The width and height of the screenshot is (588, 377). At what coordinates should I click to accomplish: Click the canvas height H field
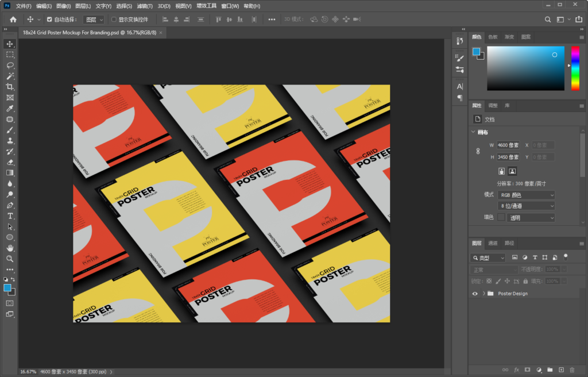pyautogui.click(x=508, y=157)
